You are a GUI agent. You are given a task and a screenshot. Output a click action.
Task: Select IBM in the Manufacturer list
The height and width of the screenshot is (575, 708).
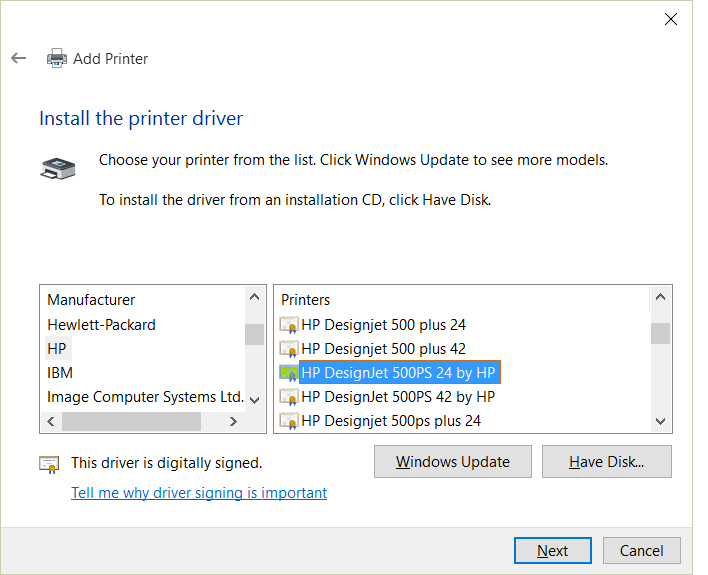pyautogui.click(x=60, y=373)
